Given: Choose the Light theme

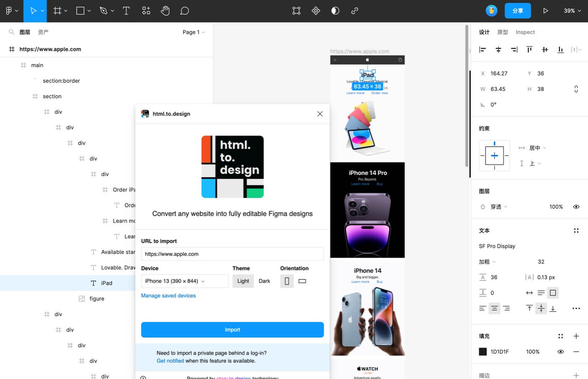Looking at the screenshot, I should click(x=243, y=281).
